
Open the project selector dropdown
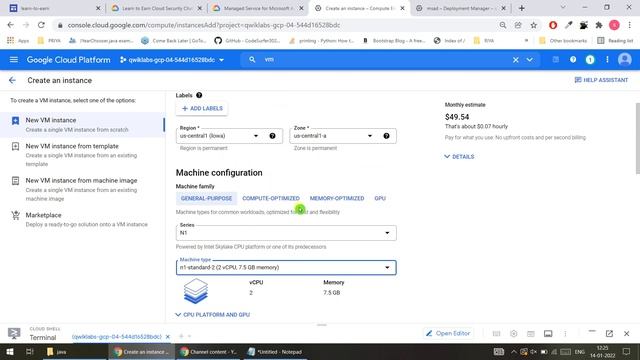pos(172,60)
